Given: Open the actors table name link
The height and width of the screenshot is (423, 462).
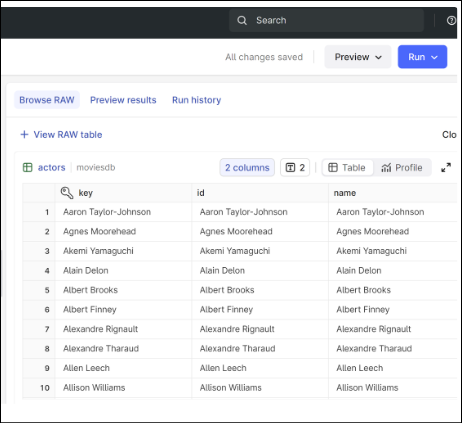Looking at the screenshot, I should tap(51, 167).
